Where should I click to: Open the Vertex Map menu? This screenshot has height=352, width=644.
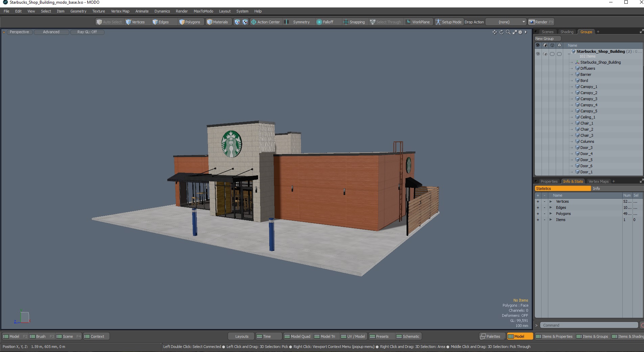(x=120, y=11)
